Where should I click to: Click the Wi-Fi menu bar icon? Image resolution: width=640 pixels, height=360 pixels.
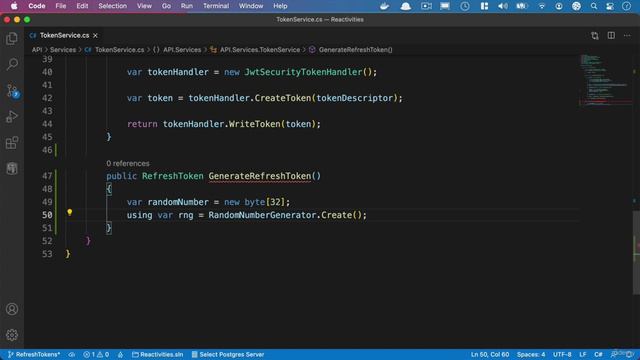541,6
